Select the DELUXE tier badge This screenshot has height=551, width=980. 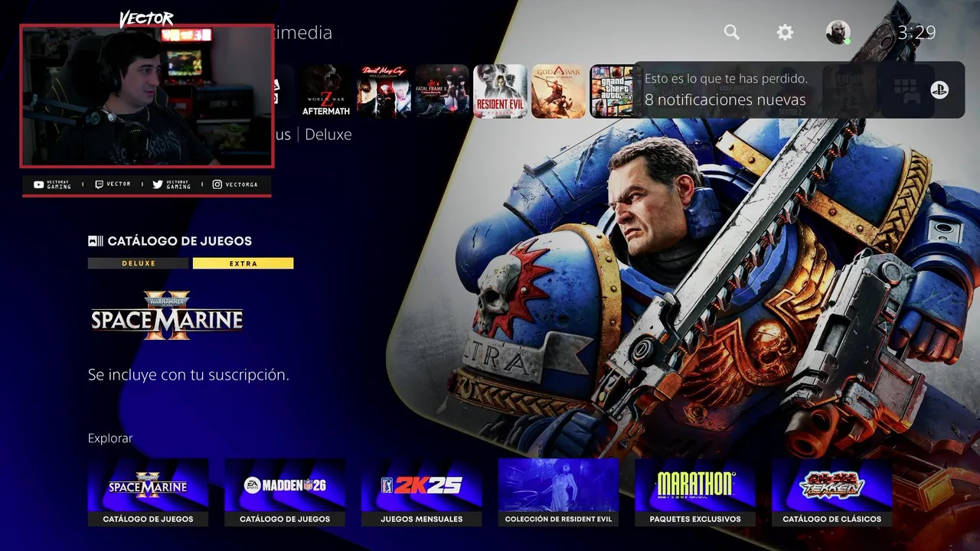click(138, 263)
